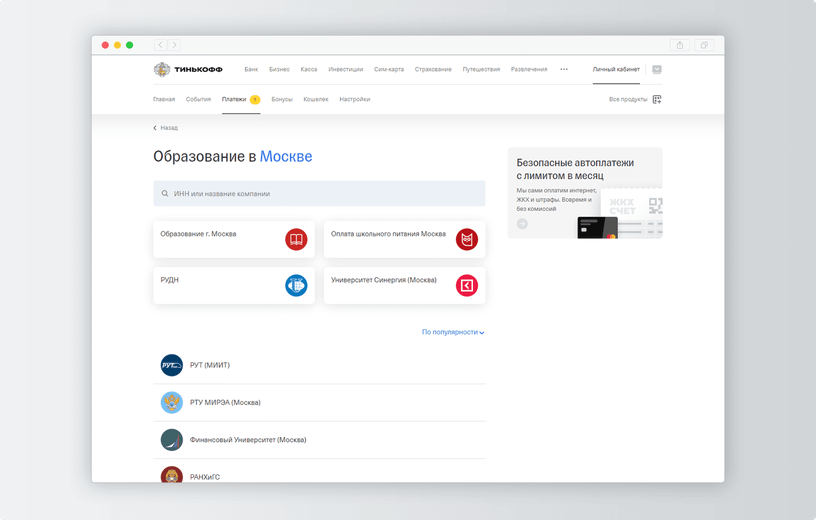Click the browser tabs overview icon

pyautogui.click(x=704, y=45)
